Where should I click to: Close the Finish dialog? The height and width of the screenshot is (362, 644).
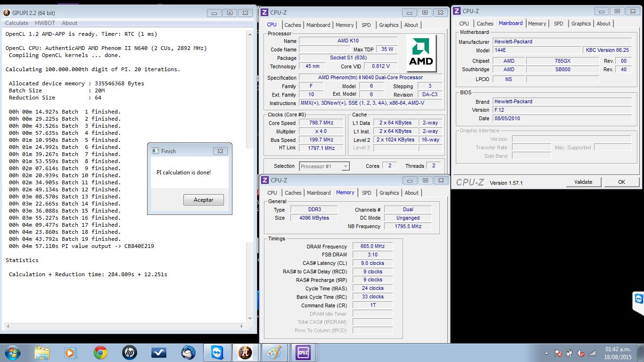click(220, 151)
